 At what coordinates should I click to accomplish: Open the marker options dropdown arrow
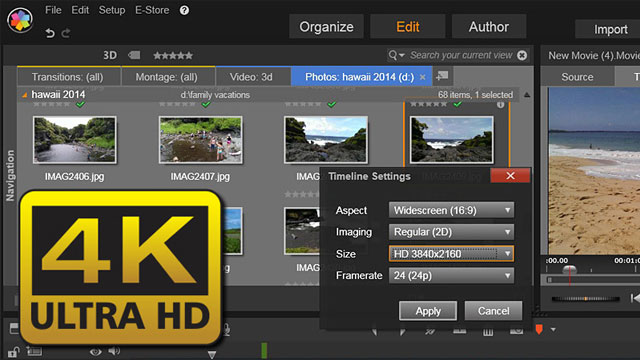click(553, 329)
